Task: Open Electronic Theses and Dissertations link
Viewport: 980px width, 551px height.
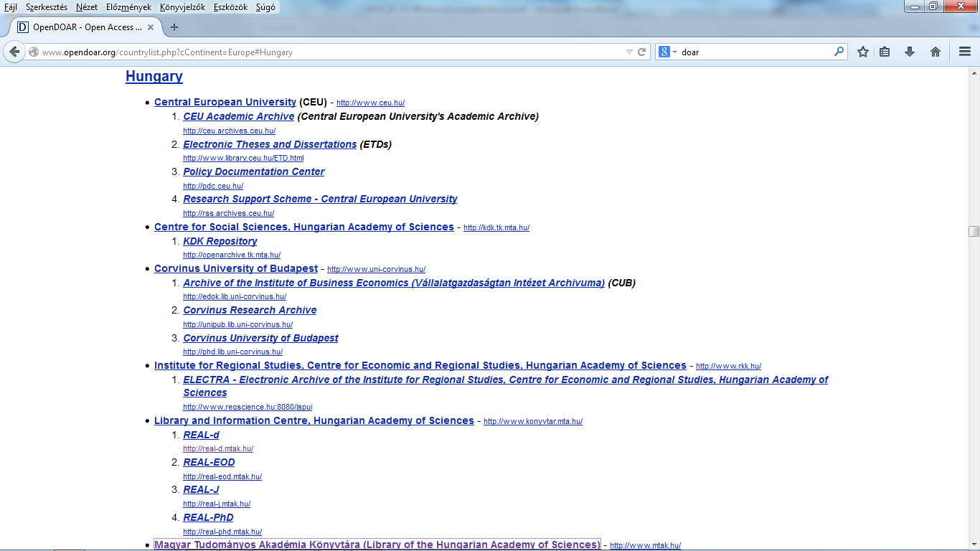Action: click(x=270, y=144)
